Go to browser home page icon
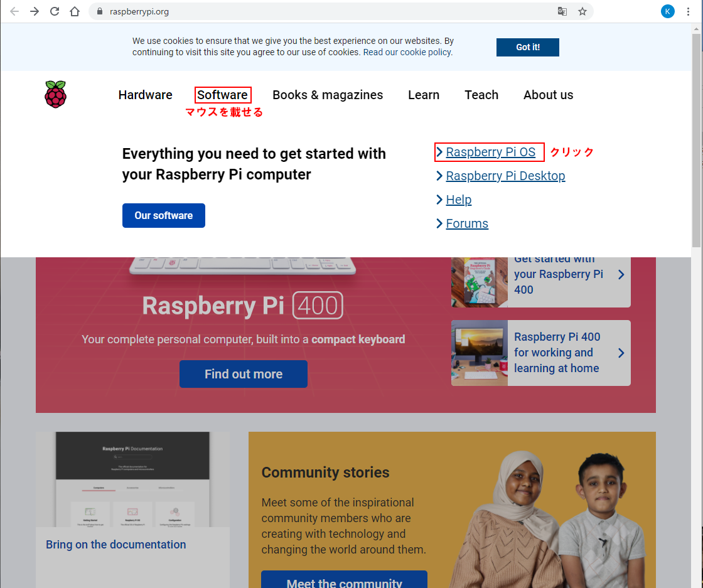Image resolution: width=703 pixels, height=588 pixels. click(75, 11)
